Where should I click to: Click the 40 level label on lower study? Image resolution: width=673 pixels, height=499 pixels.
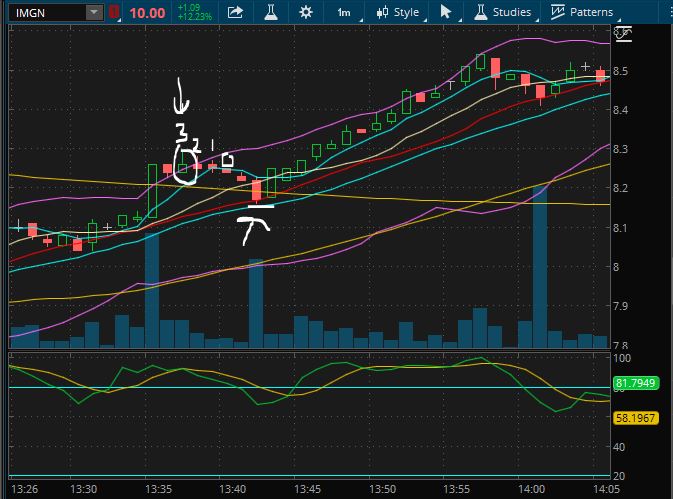pyautogui.click(x=619, y=447)
